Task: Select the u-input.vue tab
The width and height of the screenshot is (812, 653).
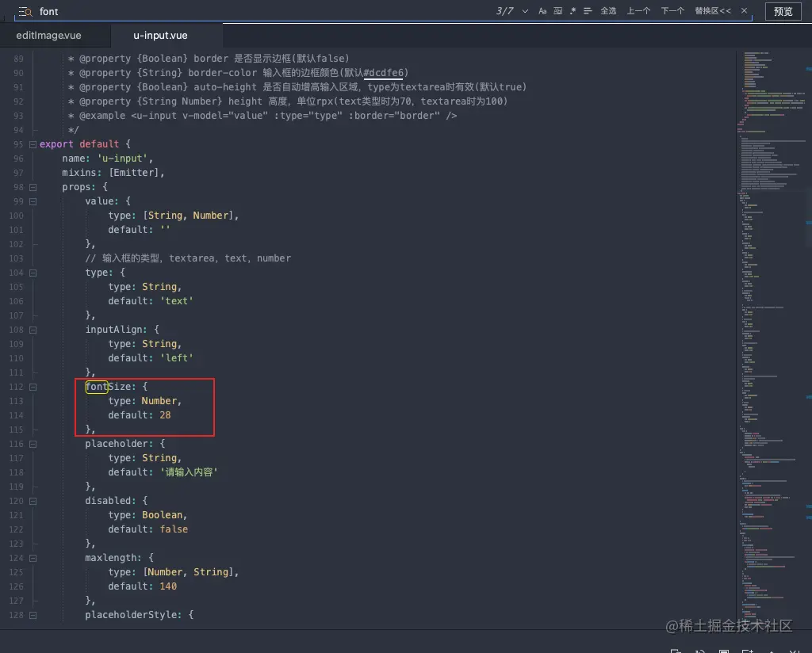Action: click(160, 35)
